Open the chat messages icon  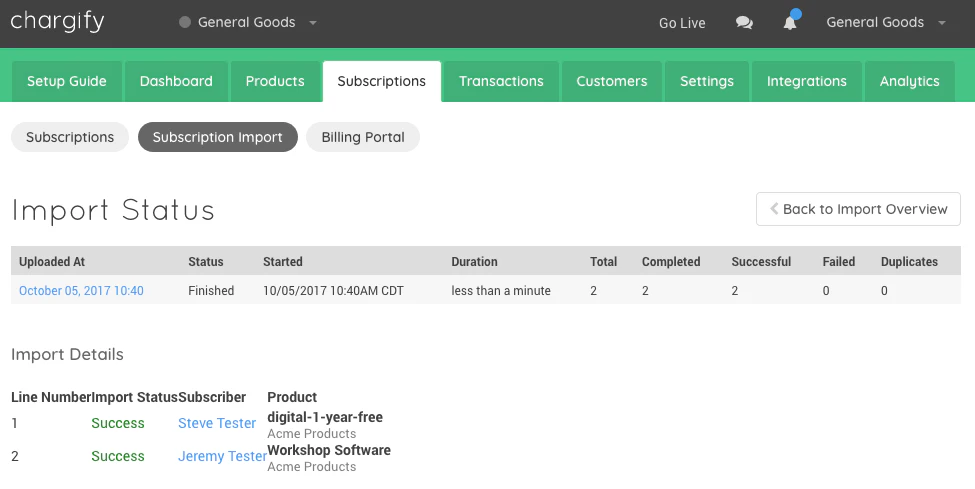click(x=744, y=23)
